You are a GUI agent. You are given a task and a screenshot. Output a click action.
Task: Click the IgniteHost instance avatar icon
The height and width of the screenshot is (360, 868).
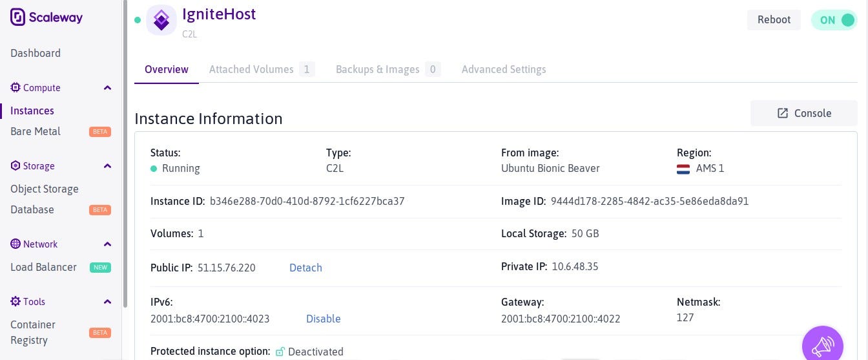click(161, 20)
